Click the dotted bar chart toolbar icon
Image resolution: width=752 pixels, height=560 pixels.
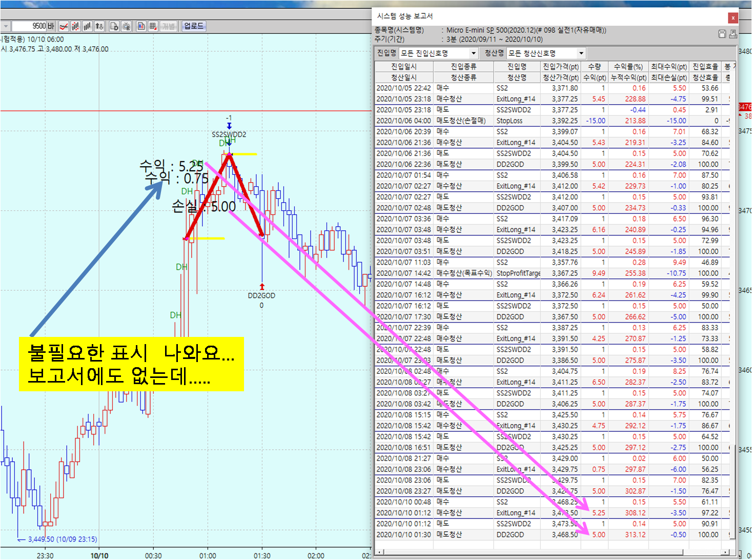(75, 26)
